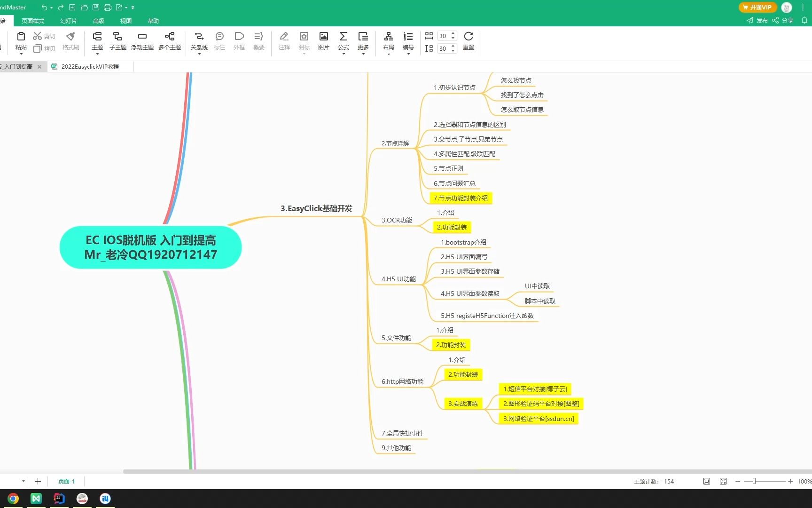This screenshot has height=508, width=812.
Task: Open the 布局 layout tool
Action: 388,41
